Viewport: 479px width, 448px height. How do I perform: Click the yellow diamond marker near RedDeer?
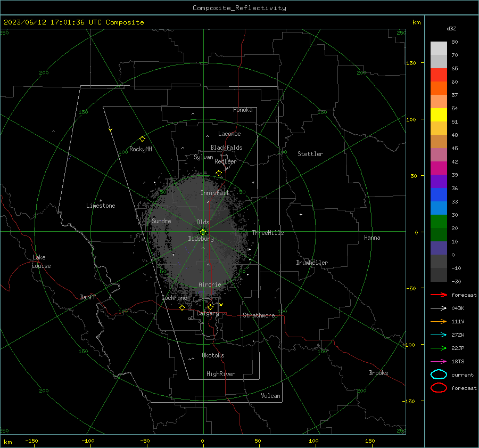point(219,173)
